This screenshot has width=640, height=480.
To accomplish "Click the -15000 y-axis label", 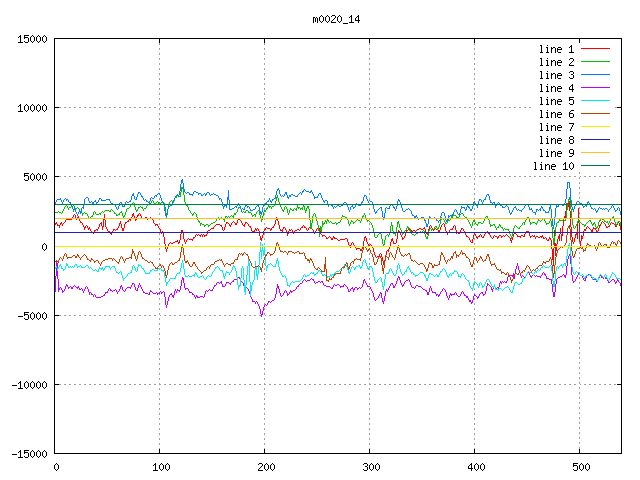I will [28, 453].
